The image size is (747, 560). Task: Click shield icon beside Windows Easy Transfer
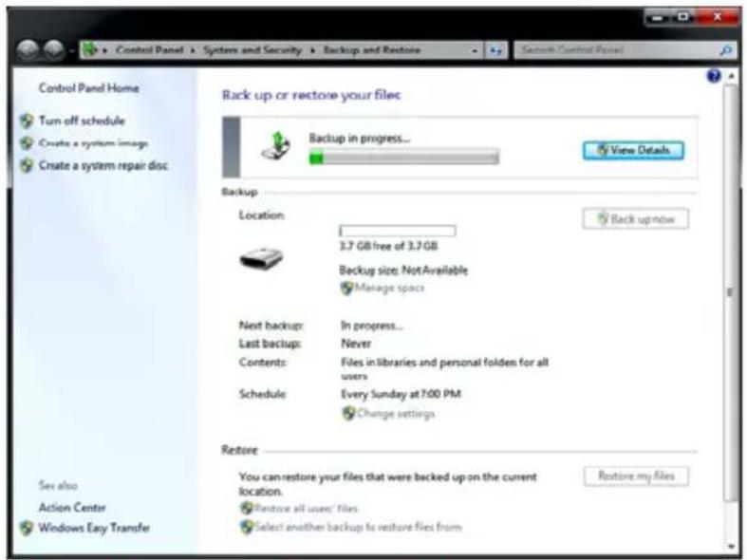pyautogui.click(x=27, y=528)
